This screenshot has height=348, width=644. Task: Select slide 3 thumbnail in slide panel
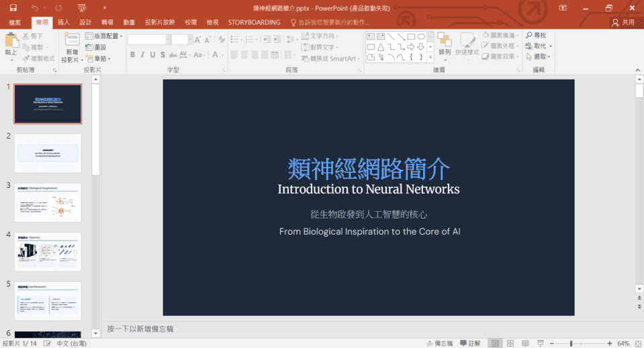point(48,202)
